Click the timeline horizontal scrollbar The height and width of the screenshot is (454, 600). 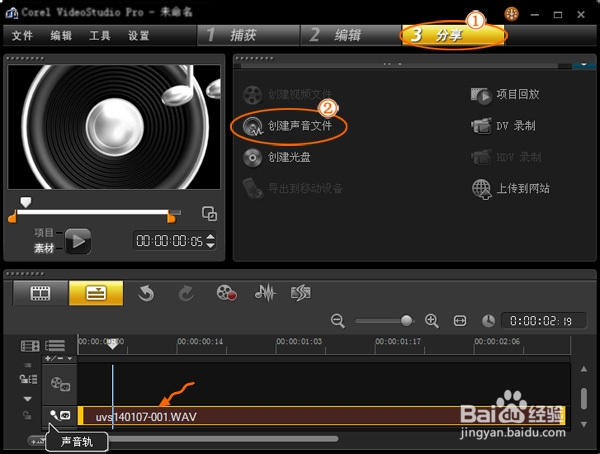click(222, 439)
